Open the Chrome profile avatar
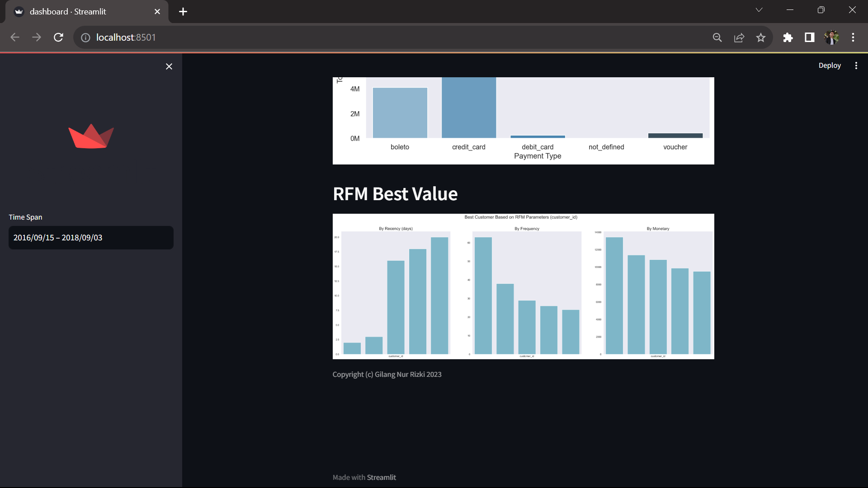868x488 pixels. tap(831, 38)
